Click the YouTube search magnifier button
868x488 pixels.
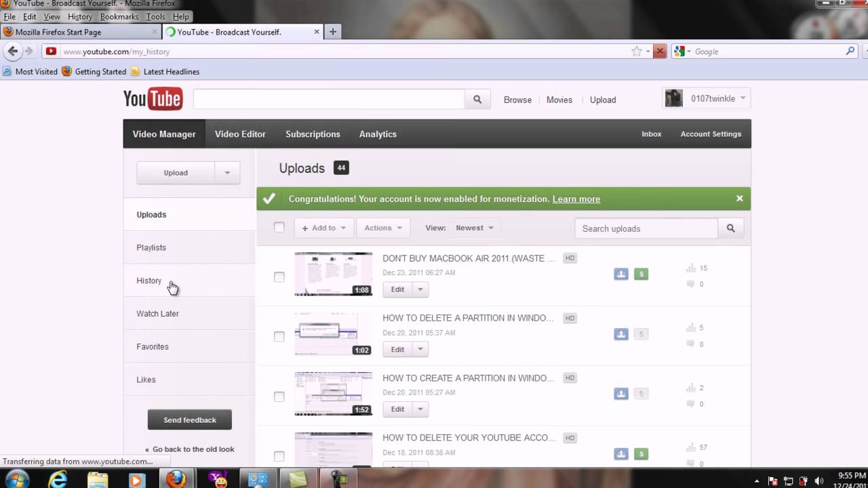477,99
